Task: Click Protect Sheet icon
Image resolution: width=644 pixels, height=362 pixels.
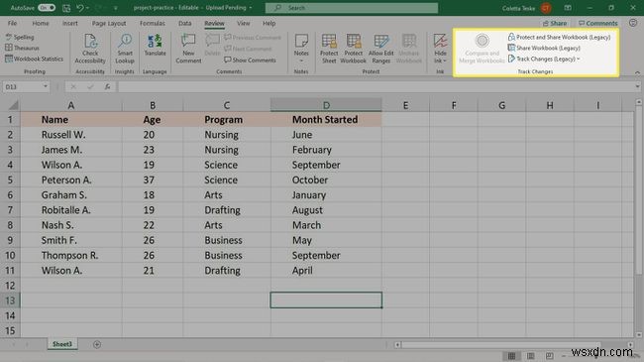Action: [329, 41]
